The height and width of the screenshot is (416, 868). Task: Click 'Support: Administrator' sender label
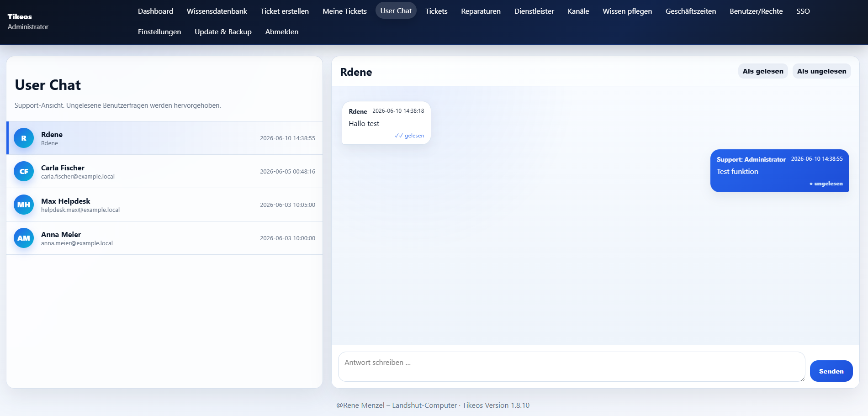[751, 159]
